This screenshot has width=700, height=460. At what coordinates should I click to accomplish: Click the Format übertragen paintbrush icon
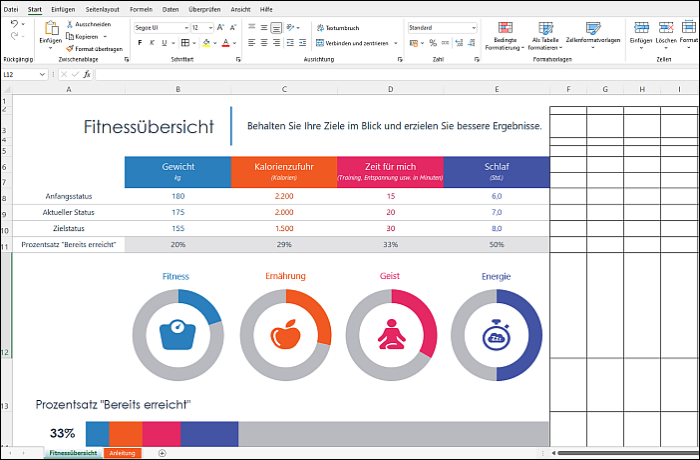tap(68, 48)
